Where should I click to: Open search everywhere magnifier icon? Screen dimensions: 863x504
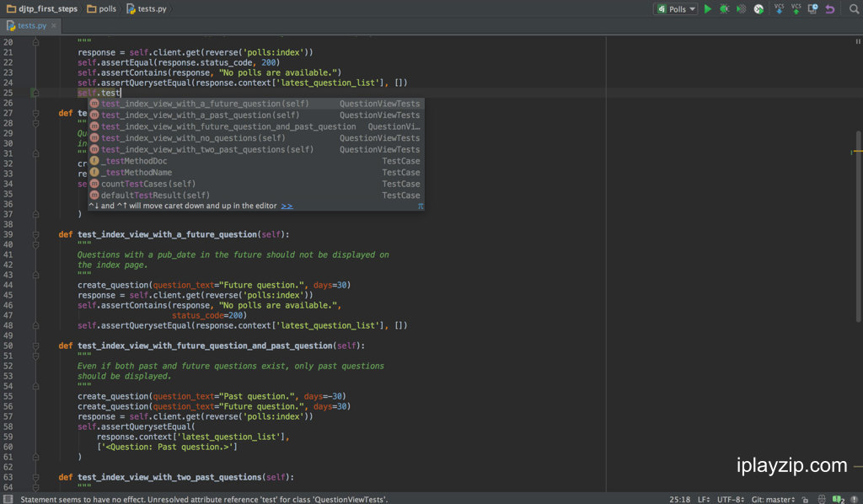coord(854,8)
